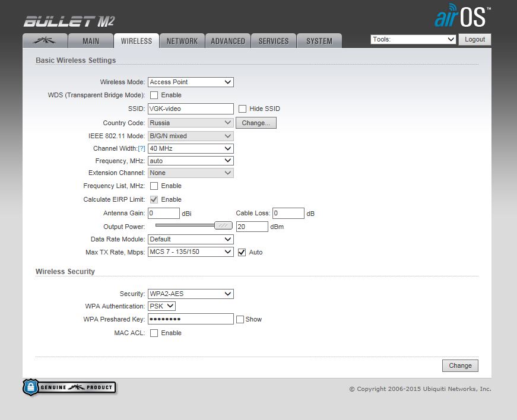Open the SERVICES tab
Viewport: 517px width, 420px height.
tap(273, 41)
